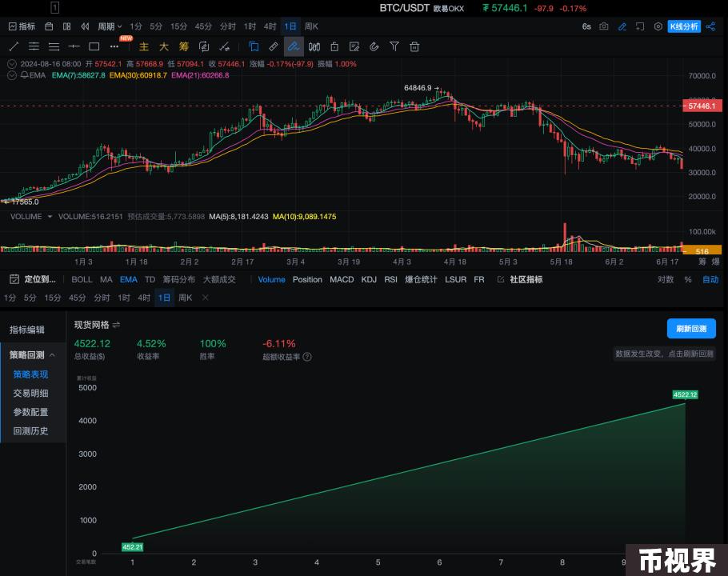Enable the RSI sub-indicator
Screen dimensions: 728x576
pos(391,279)
